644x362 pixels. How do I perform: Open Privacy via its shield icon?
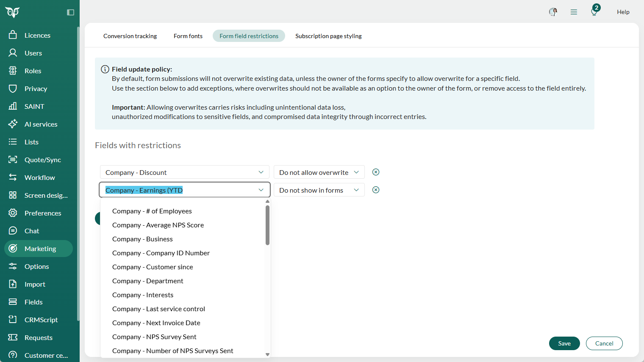pos(13,88)
